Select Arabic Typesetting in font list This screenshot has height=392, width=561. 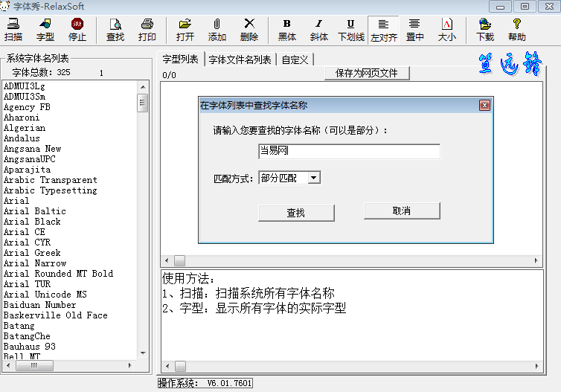[x=50, y=190]
